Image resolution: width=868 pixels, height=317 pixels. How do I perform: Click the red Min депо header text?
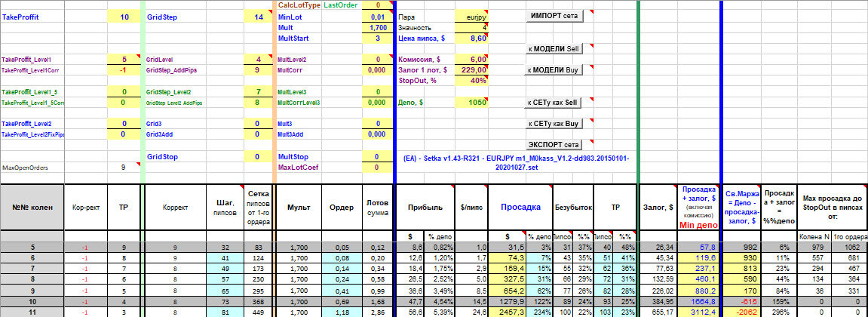point(698,225)
